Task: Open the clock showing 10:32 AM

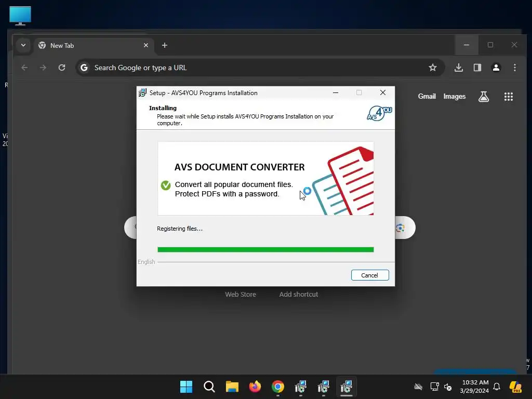Action: pyautogui.click(x=474, y=387)
